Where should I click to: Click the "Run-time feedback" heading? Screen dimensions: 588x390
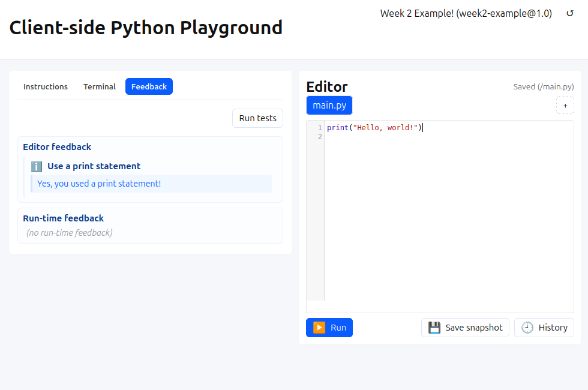tap(64, 218)
